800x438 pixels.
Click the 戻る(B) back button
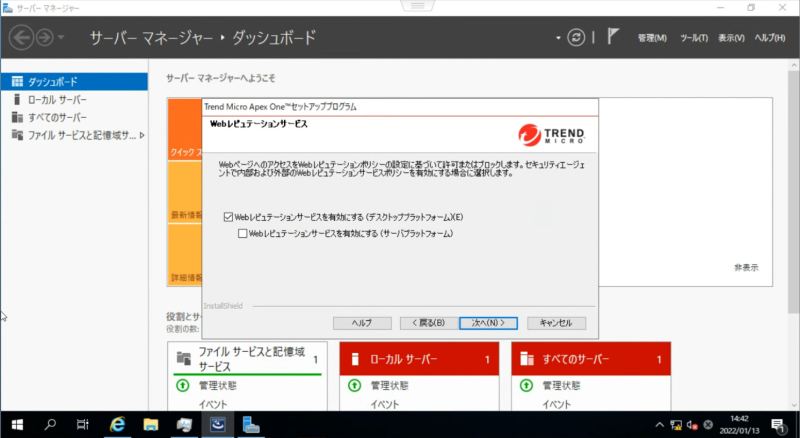429,323
